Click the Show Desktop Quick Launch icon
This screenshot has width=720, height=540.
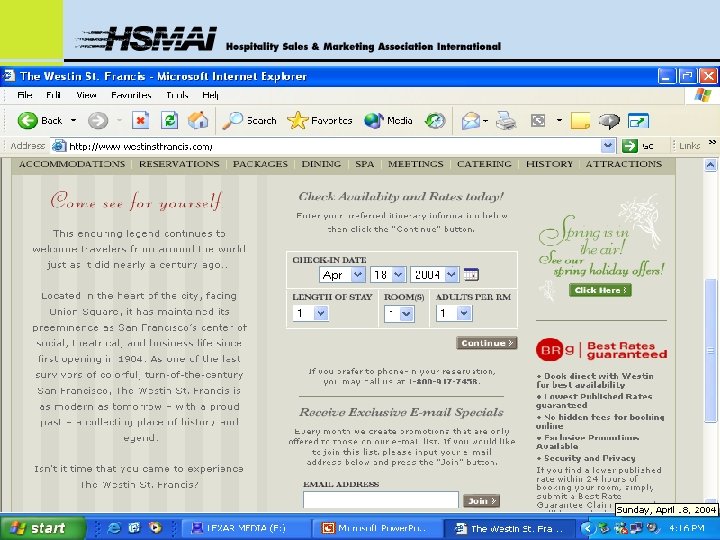click(134, 528)
